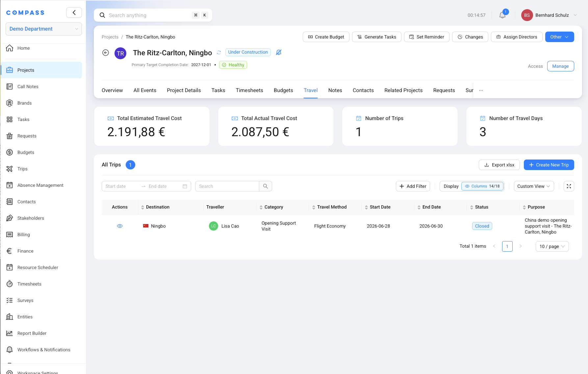Click the Closed status tag
The width and height of the screenshot is (588, 374).
(482, 226)
